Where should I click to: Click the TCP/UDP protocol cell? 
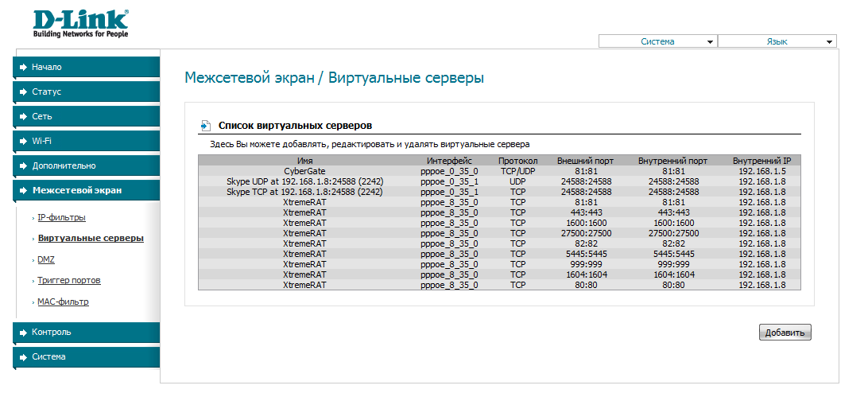pyautogui.click(x=517, y=171)
